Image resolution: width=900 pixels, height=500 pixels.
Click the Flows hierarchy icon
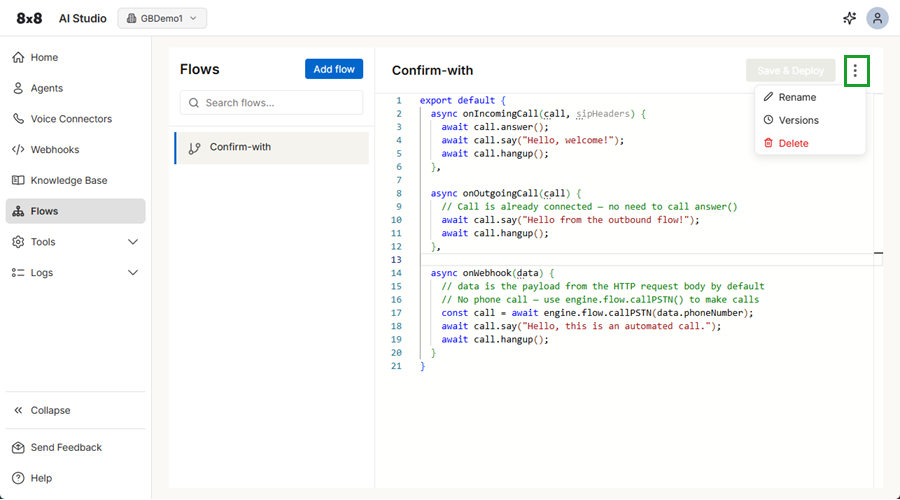pos(18,211)
